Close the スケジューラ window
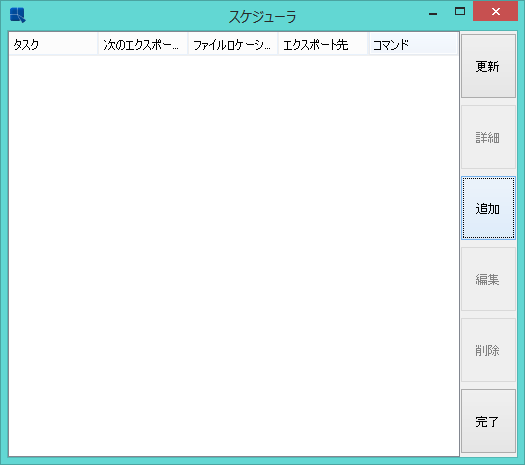The height and width of the screenshot is (465, 525). [x=496, y=11]
